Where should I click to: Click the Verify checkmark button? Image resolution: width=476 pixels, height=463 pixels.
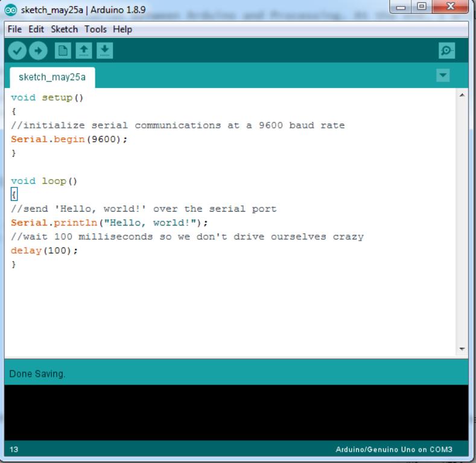point(17,51)
